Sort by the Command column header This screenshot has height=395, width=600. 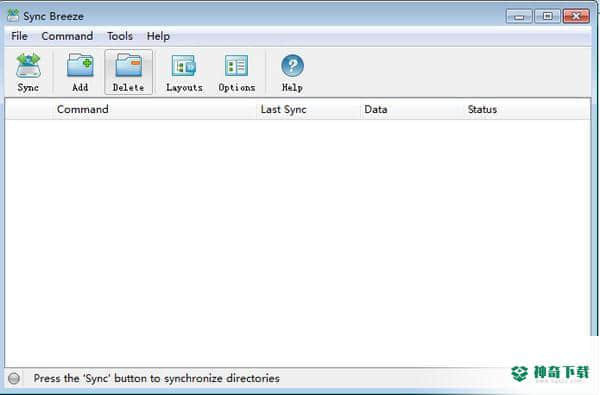coord(153,109)
